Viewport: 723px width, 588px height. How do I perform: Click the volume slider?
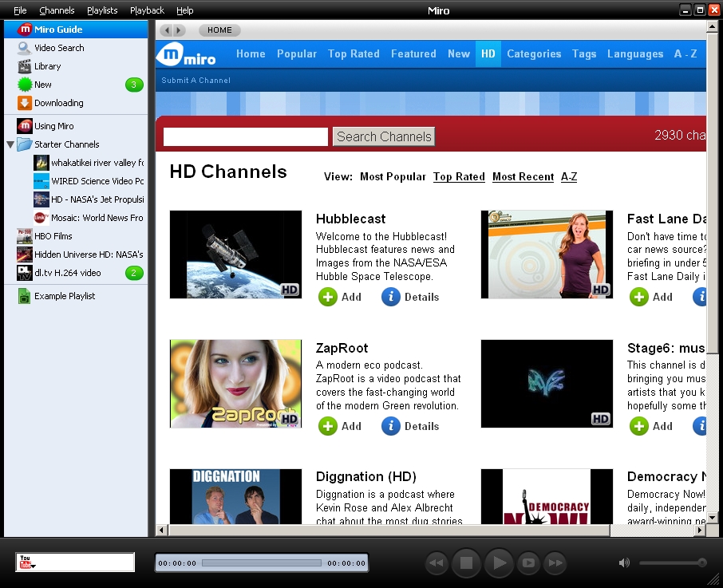pos(672,562)
